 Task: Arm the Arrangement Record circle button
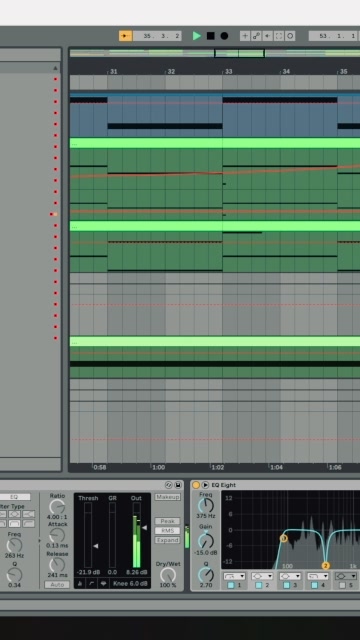(224, 36)
